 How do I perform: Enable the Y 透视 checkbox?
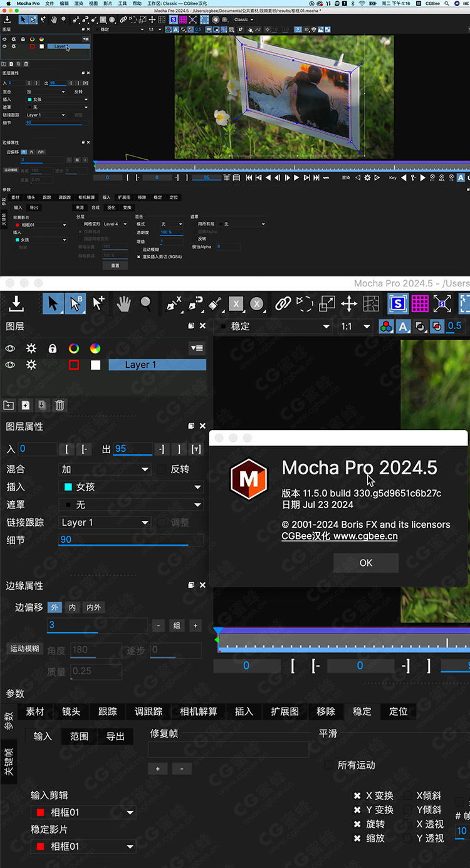[x=408, y=838]
